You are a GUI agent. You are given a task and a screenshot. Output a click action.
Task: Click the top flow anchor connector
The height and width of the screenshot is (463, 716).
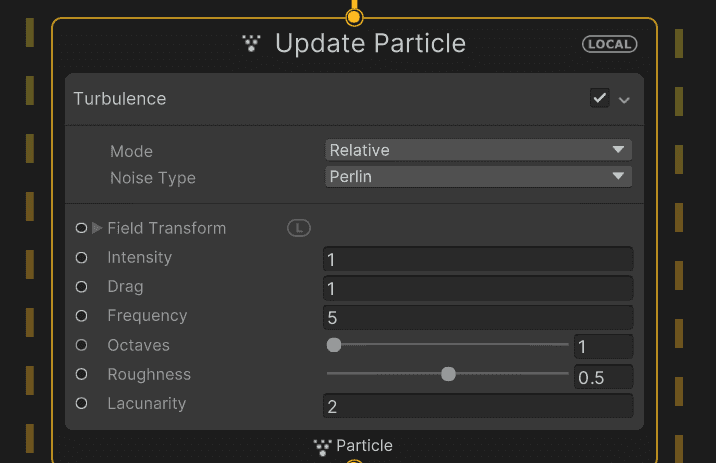(354, 17)
